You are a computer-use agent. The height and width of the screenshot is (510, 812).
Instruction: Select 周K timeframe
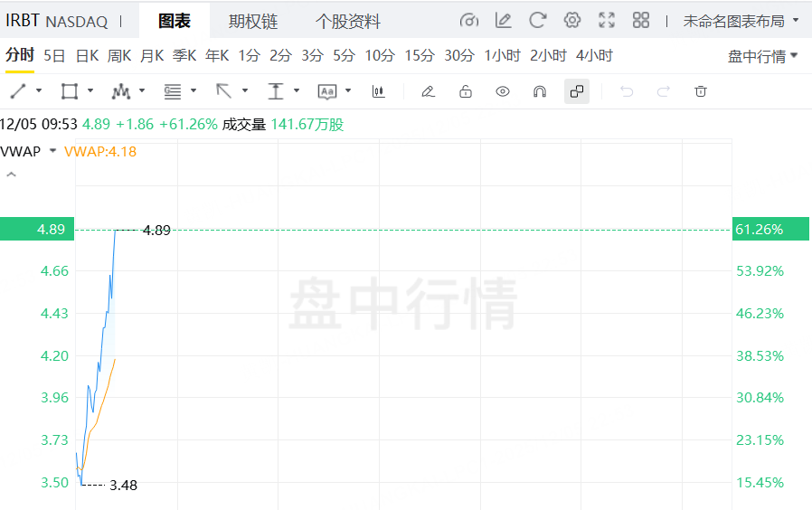coord(119,55)
